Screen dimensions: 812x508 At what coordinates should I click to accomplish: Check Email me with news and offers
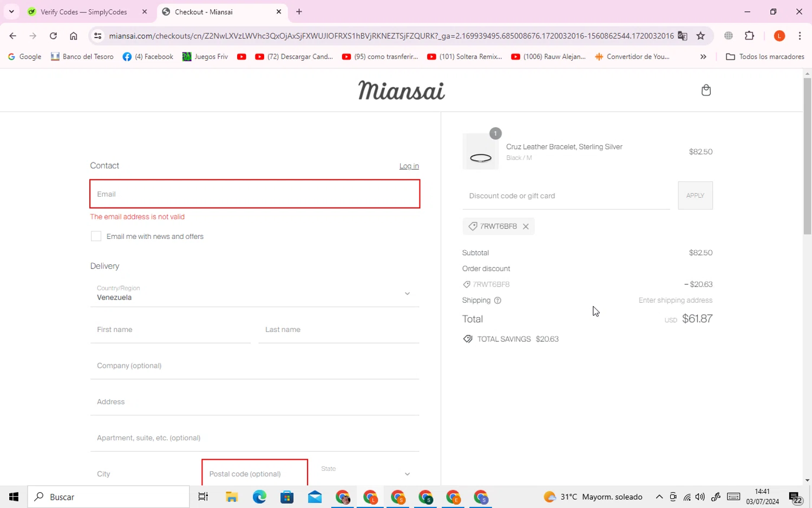click(96, 236)
